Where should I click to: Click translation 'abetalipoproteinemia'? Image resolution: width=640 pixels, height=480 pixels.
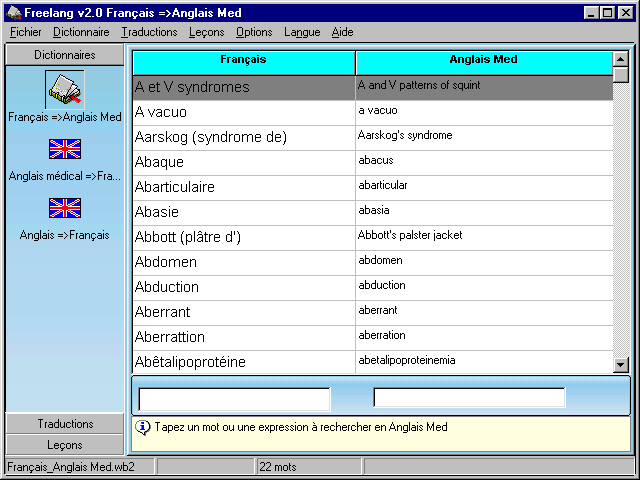pos(407,360)
